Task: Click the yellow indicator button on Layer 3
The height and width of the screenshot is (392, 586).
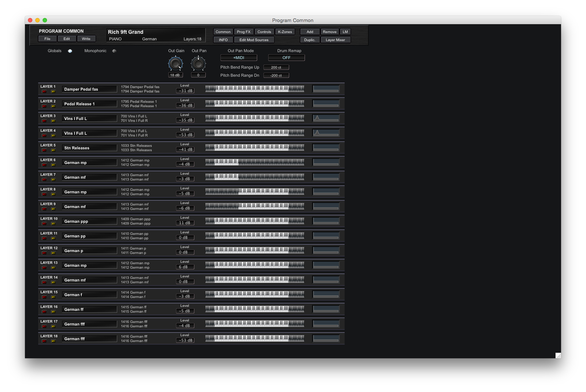Action: point(53,121)
